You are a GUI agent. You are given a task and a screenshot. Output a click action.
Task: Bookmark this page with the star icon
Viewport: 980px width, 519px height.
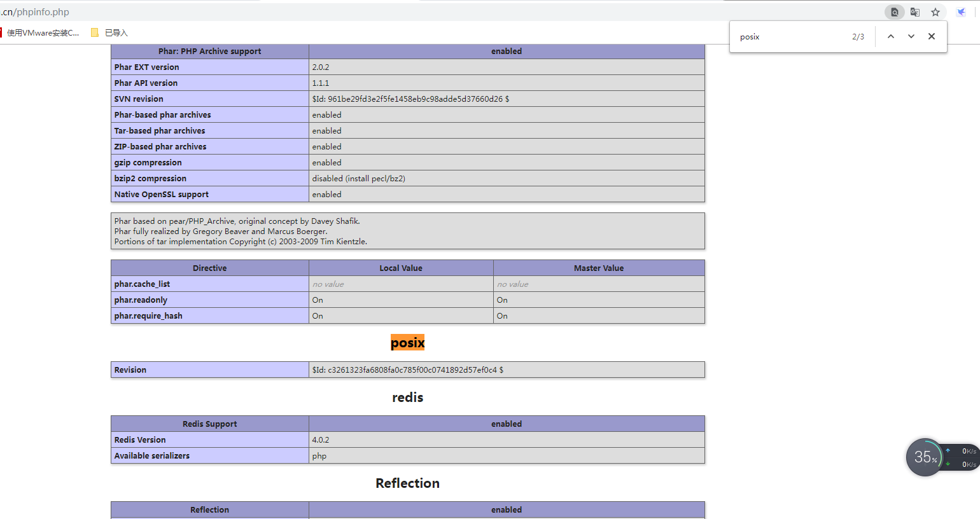(x=935, y=12)
